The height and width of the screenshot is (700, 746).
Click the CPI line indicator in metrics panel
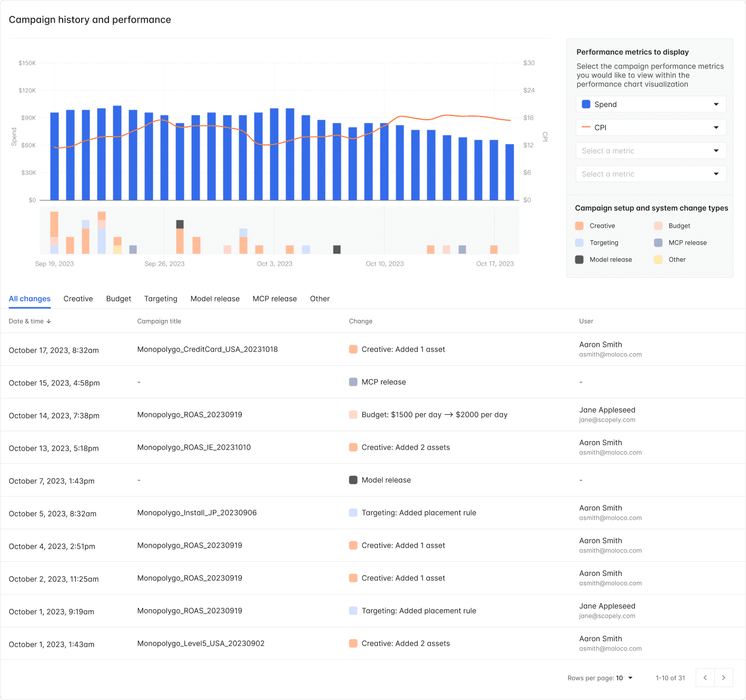(x=585, y=127)
